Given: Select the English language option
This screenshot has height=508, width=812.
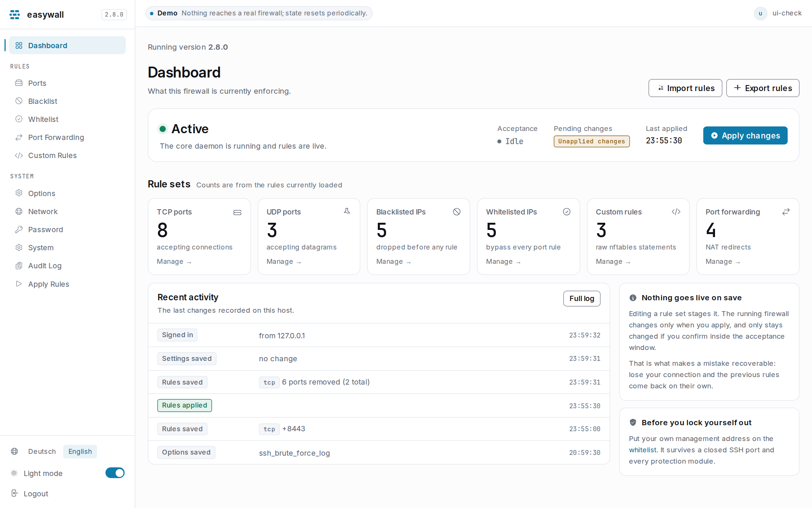Looking at the screenshot, I should coord(80,451).
